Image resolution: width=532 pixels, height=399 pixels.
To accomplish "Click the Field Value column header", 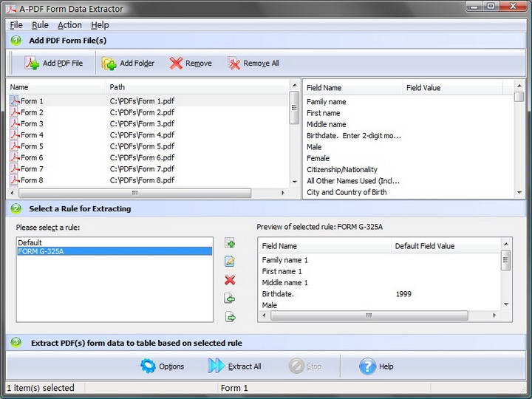I will [x=453, y=87].
